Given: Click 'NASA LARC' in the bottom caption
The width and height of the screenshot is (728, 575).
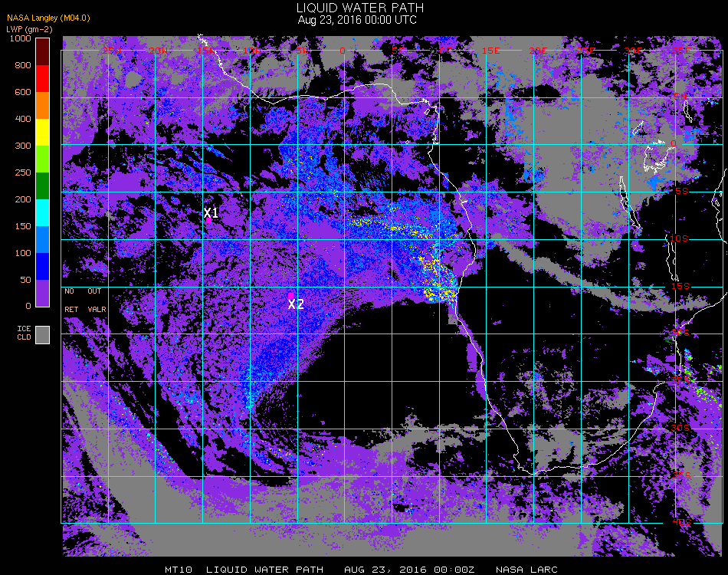Looking at the screenshot, I should click(x=526, y=570).
